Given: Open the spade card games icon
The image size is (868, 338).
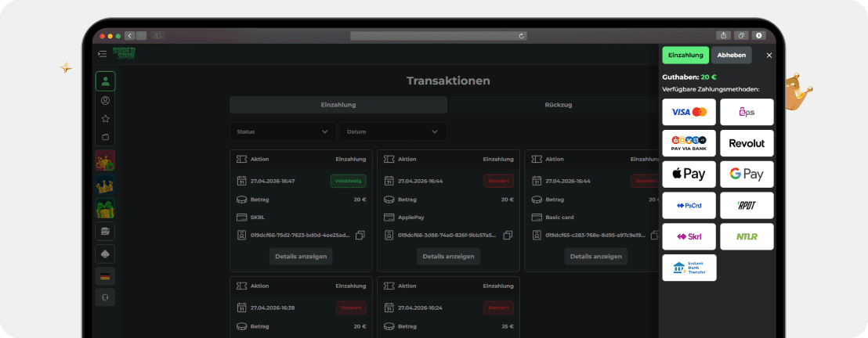Looking at the screenshot, I should click(x=105, y=254).
